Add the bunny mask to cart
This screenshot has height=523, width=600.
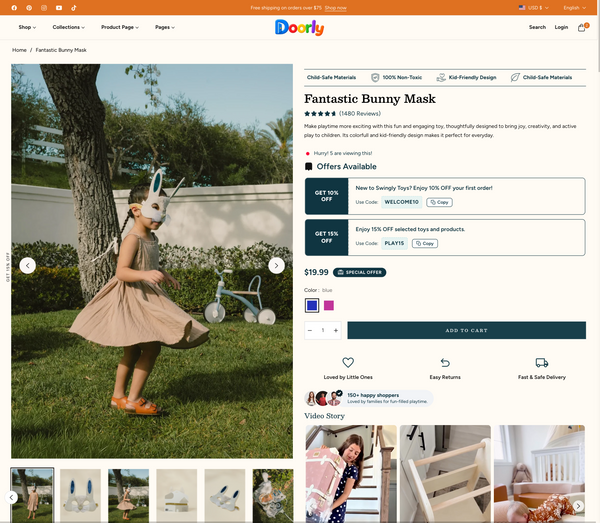pos(466,330)
